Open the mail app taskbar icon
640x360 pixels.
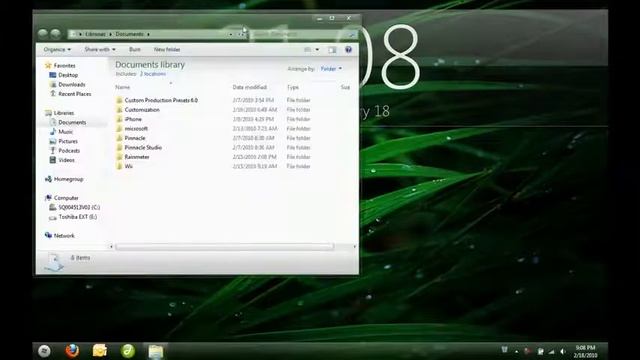(100, 351)
